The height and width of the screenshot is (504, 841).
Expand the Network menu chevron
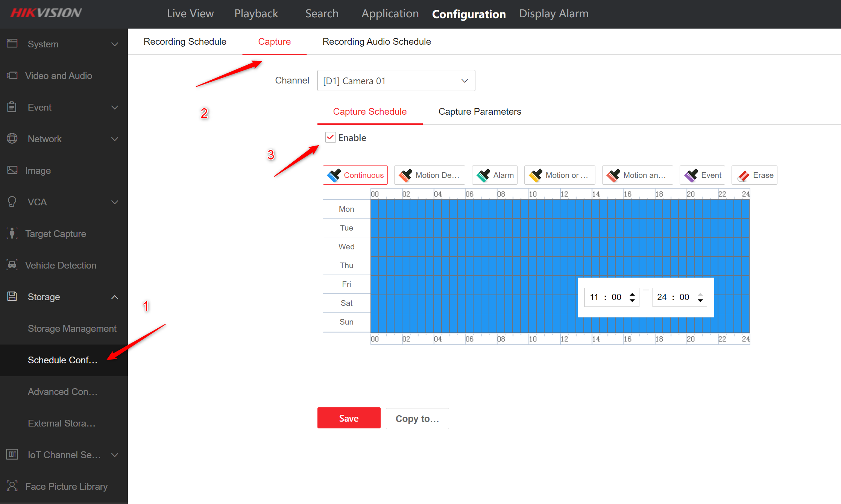tap(115, 139)
